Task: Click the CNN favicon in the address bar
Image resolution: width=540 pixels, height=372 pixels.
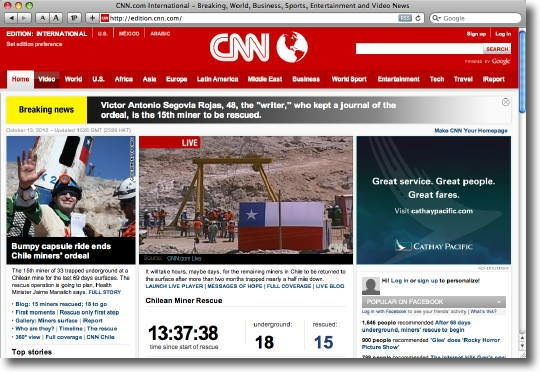Action: [x=105, y=18]
